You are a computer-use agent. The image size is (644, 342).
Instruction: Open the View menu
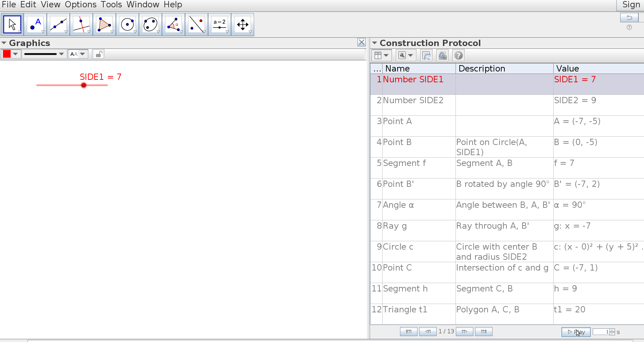pyautogui.click(x=51, y=5)
